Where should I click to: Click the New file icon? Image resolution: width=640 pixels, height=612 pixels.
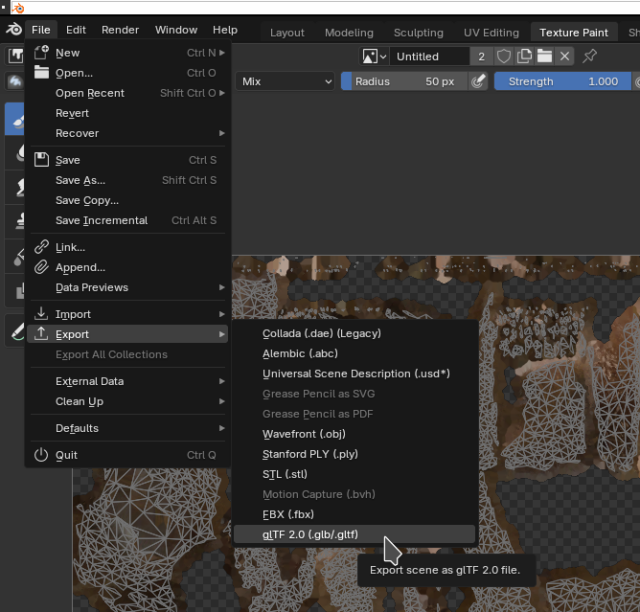41,53
